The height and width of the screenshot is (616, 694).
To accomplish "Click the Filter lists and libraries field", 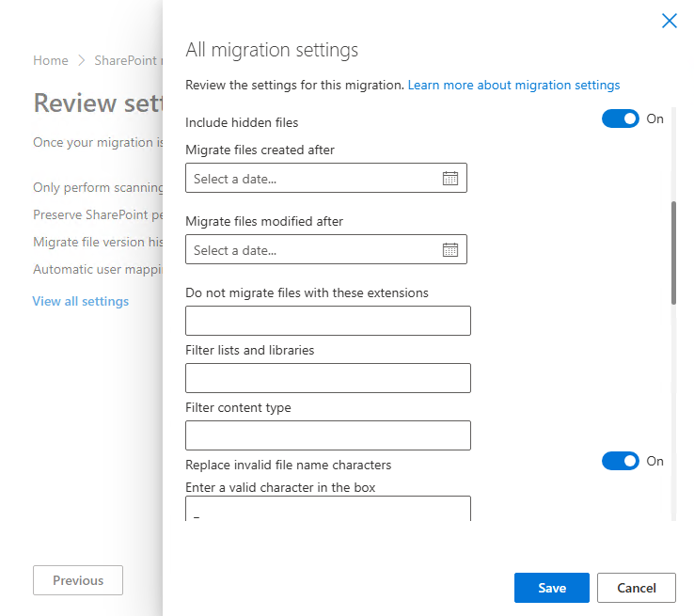I will coord(327,378).
